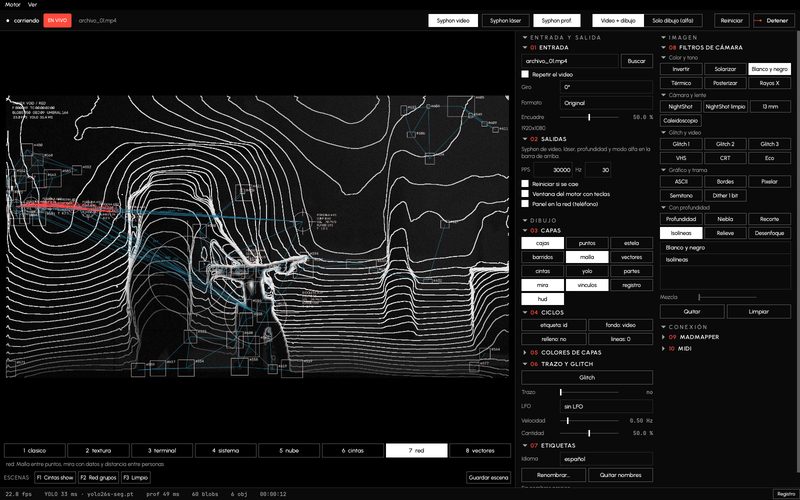Apply the Invertir filter

point(681,69)
